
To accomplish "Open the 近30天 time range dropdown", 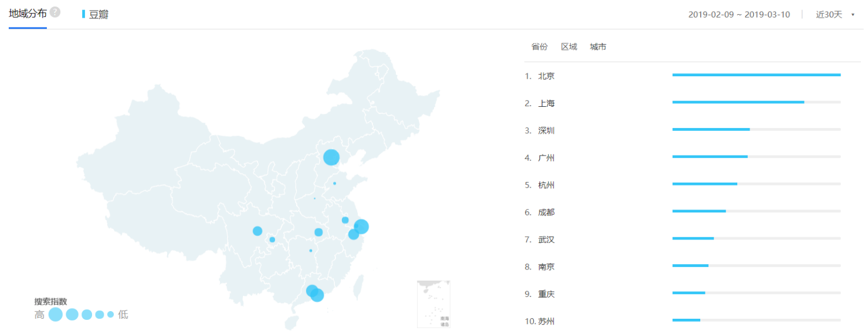I will (x=835, y=15).
